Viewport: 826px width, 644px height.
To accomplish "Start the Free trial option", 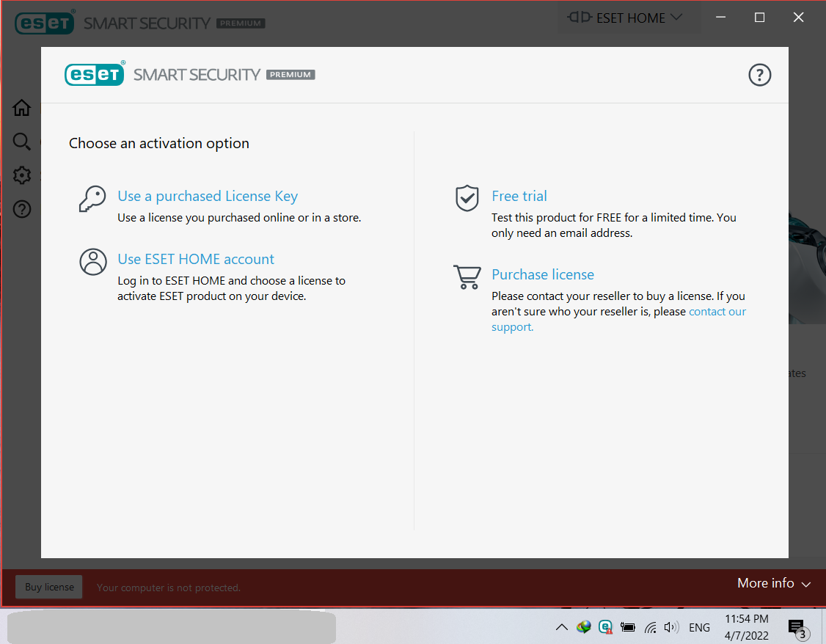I will click(x=519, y=196).
